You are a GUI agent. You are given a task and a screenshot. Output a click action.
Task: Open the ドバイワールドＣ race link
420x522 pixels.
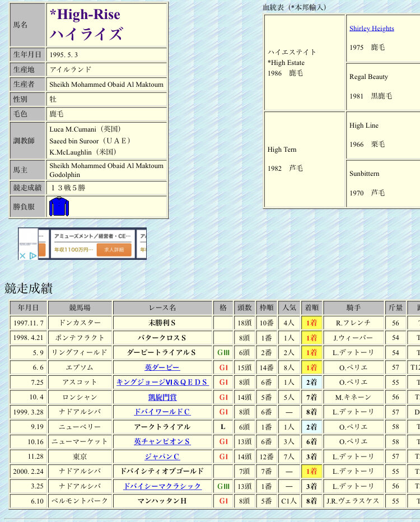pos(162,412)
